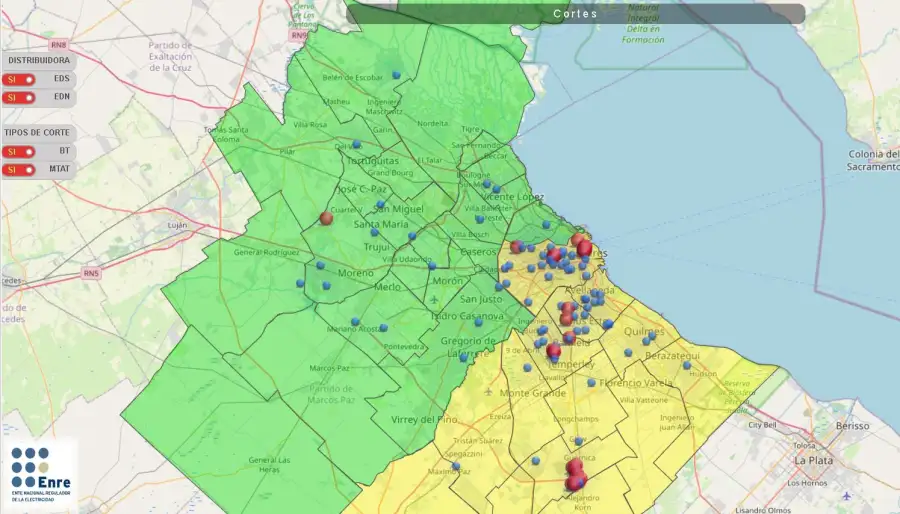Click the Tristán Suárez label

pyautogui.click(x=478, y=441)
